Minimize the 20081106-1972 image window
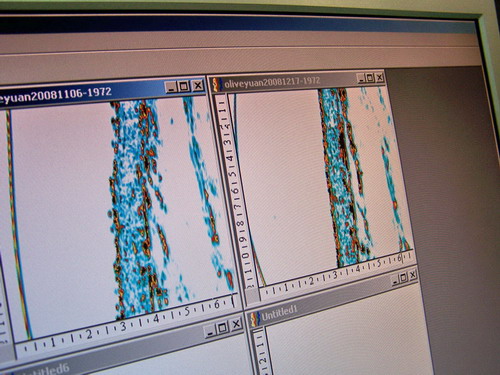Screen dimensions: 500x375 [171, 87]
